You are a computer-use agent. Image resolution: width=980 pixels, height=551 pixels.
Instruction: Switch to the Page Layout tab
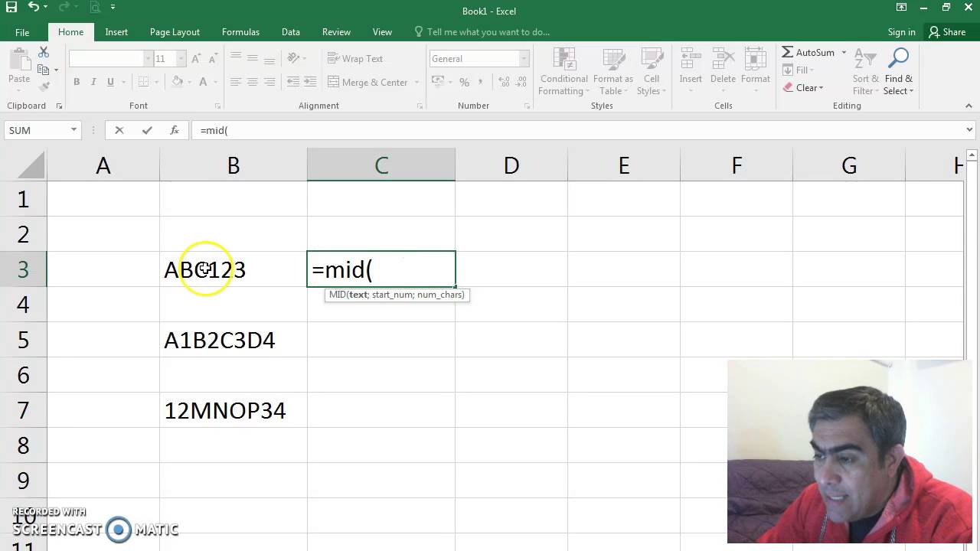tap(175, 32)
